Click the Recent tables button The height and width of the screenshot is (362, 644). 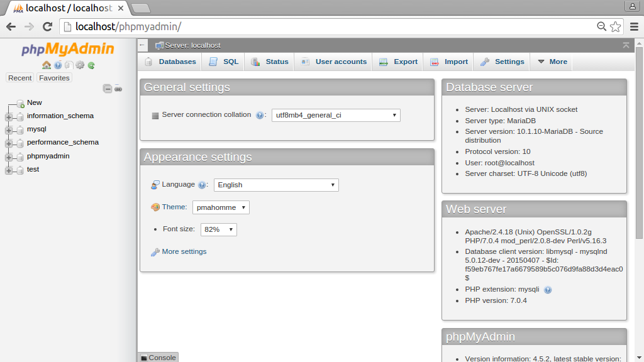click(x=19, y=78)
